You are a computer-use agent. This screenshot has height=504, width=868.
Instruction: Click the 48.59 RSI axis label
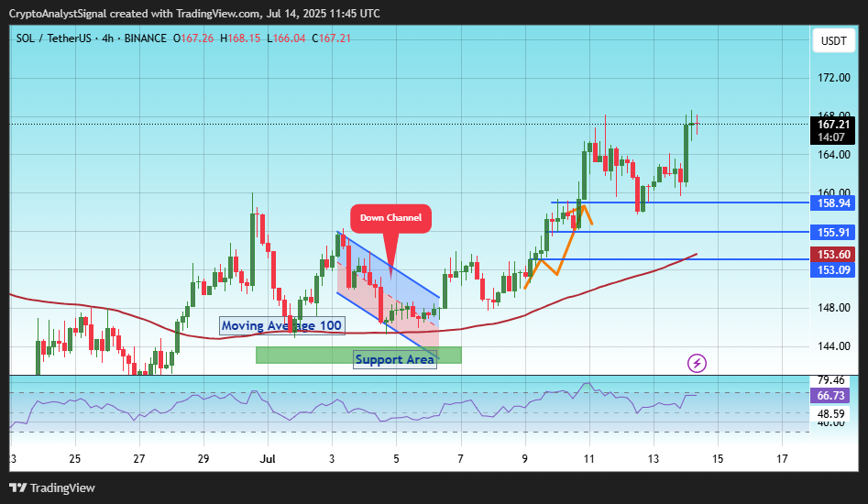point(831,414)
